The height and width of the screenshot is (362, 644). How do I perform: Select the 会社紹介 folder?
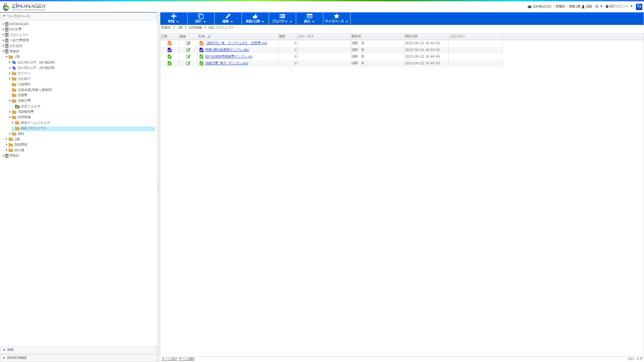coord(24,79)
